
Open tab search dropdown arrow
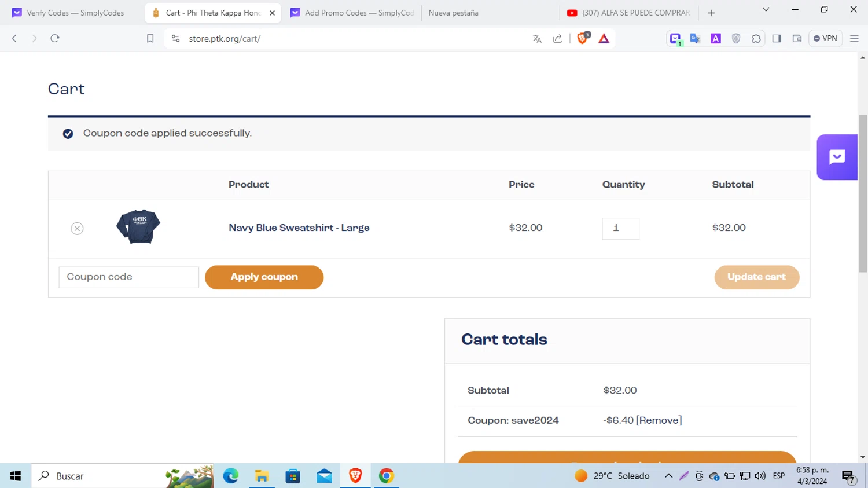pyautogui.click(x=766, y=10)
